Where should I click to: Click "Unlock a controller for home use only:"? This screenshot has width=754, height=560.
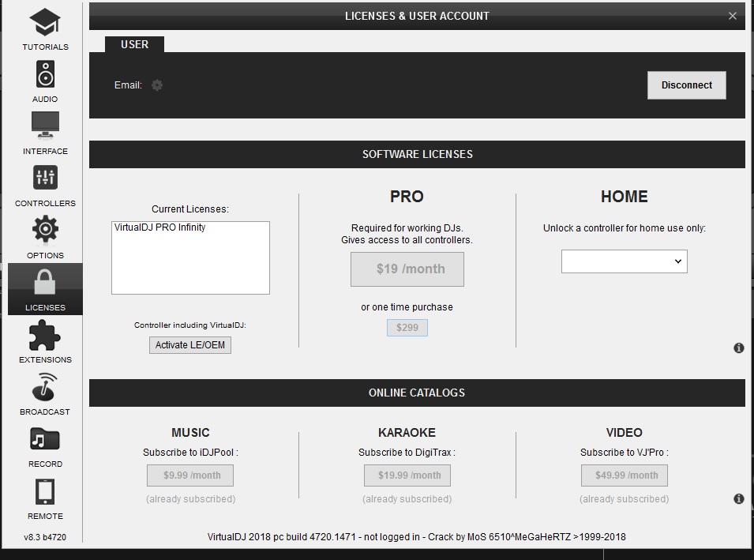(625, 228)
